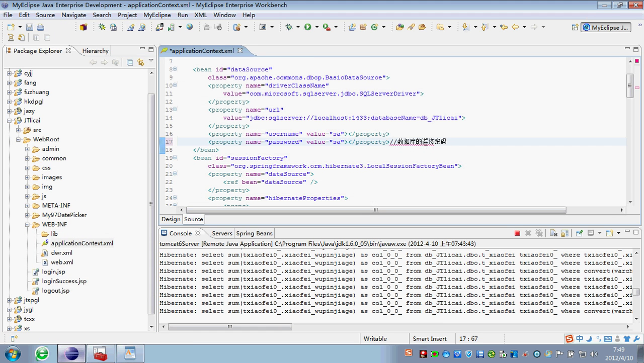Click the Last Edit Location icon
This screenshot has width=644, height=363.
[x=504, y=27]
